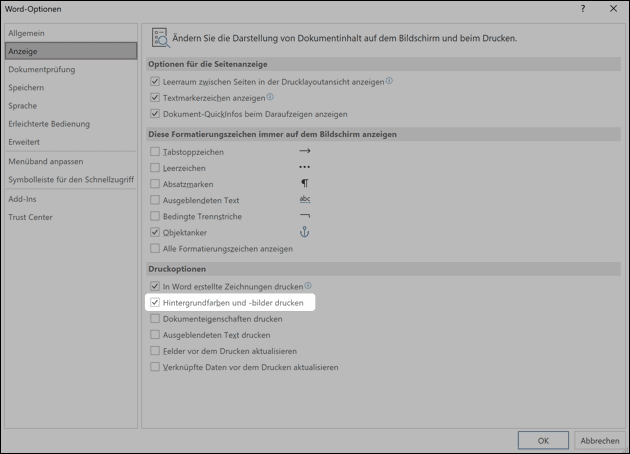Click the pilcrow Absatzmarken symbol
The image size is (630, 454).
click(x=305, y=183)
